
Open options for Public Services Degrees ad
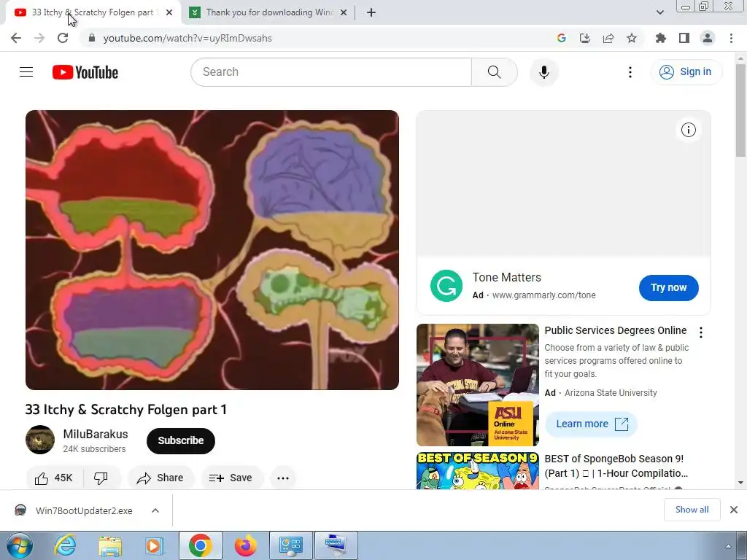click(700, 332)
